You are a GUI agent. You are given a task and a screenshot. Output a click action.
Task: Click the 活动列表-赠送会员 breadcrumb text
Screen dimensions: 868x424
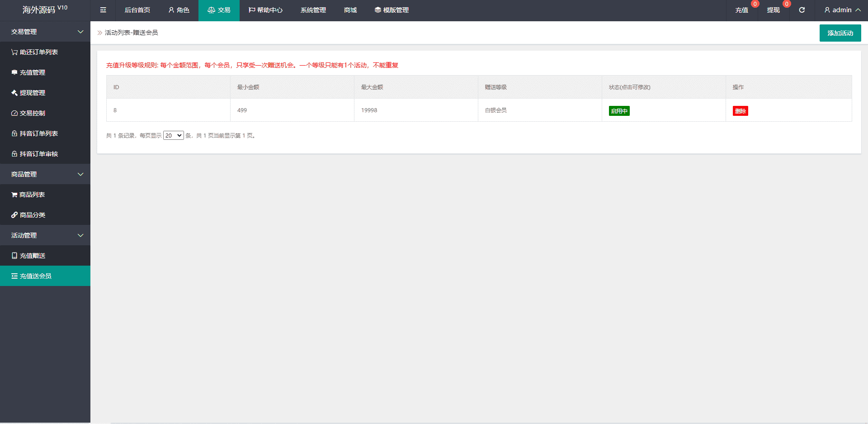click(x=132, y=33)
